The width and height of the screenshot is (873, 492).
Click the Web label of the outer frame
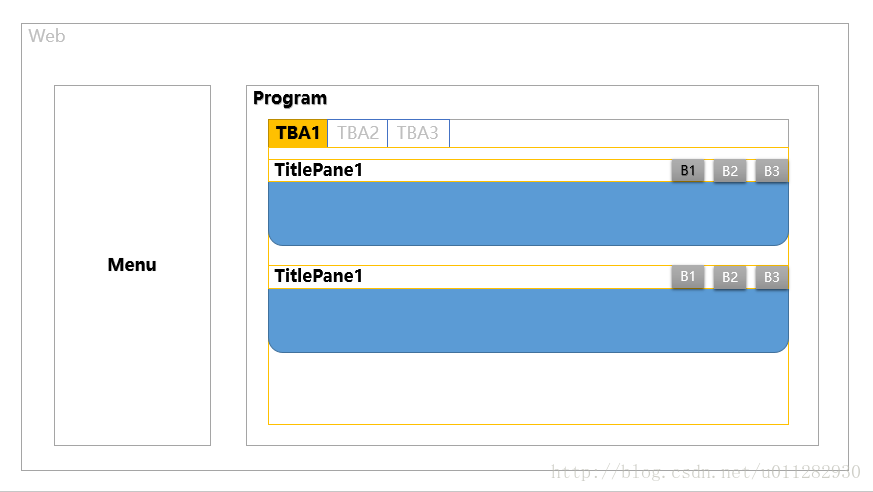click(47, 36)
